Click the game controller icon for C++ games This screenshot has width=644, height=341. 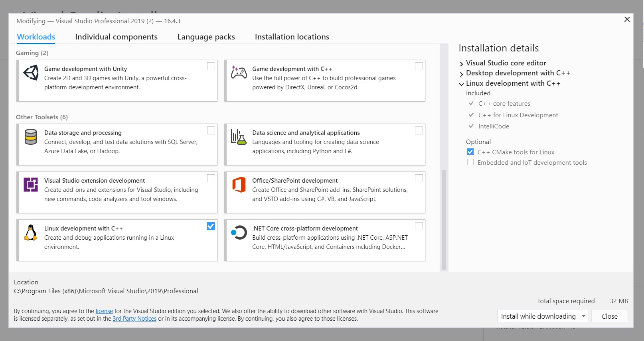239,73
